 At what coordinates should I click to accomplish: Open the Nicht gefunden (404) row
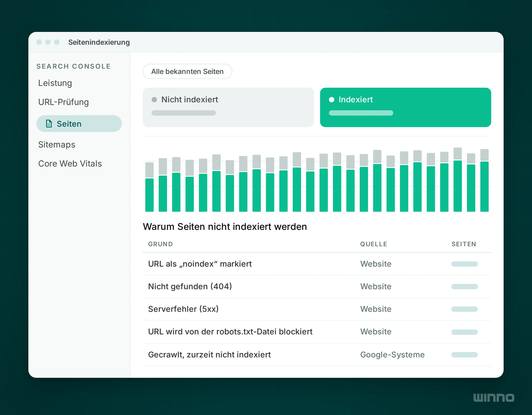317,287
